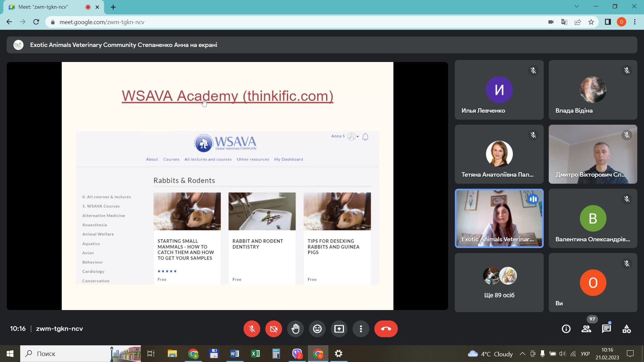The image size is (644, 362).
Task: Select Тетяна Анатоліївна participant tile
Action: [499, 154]
